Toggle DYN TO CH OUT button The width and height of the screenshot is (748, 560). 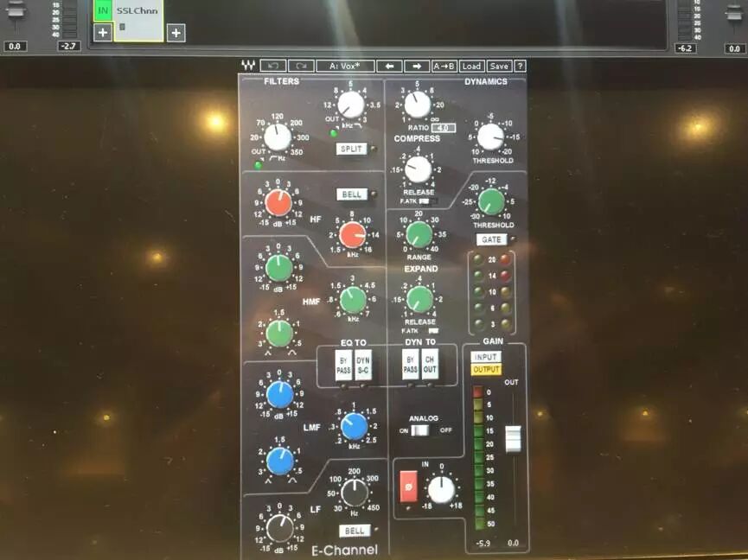pos(429,365)
